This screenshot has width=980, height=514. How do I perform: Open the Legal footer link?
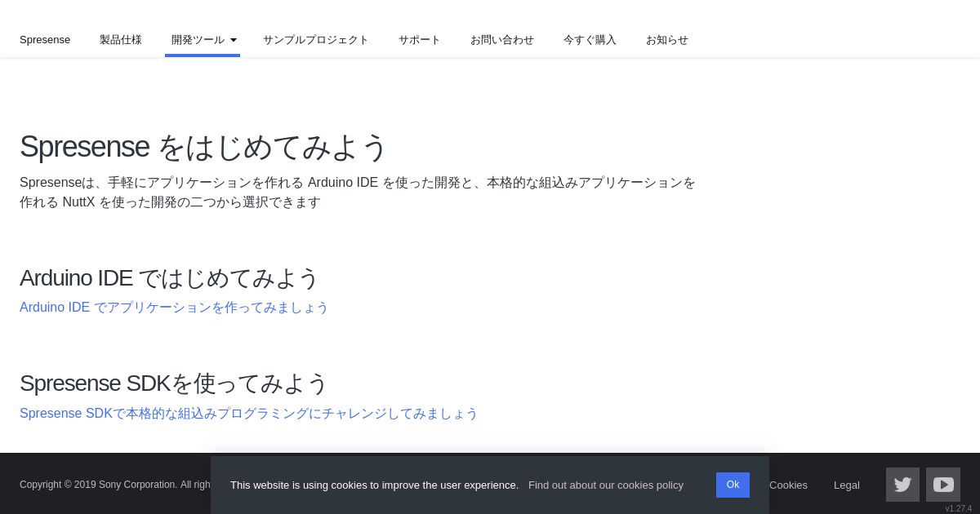847,485
